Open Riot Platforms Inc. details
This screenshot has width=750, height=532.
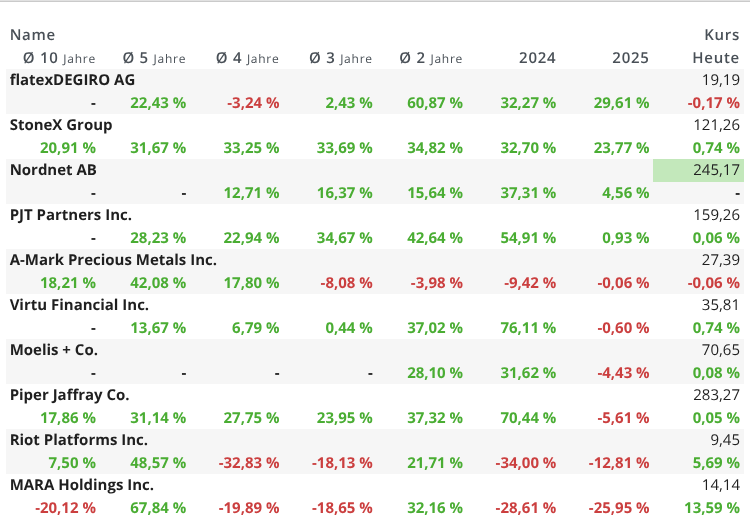click(79, 440)
